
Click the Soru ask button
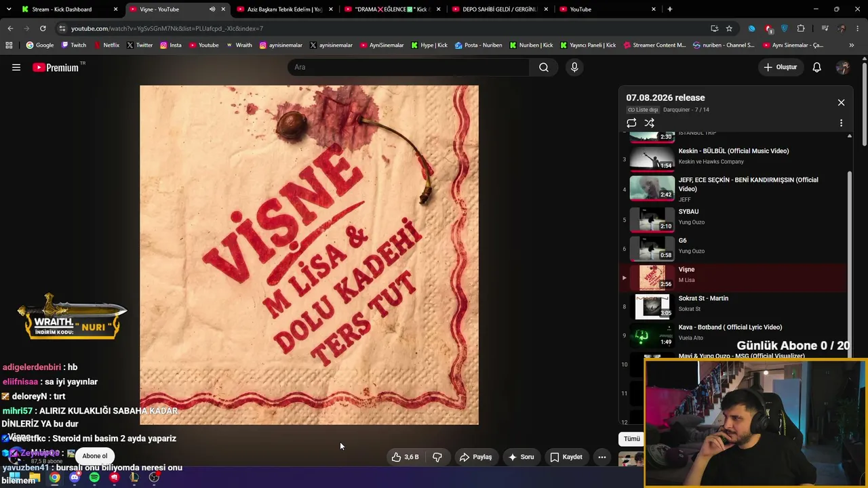point(521,457)
